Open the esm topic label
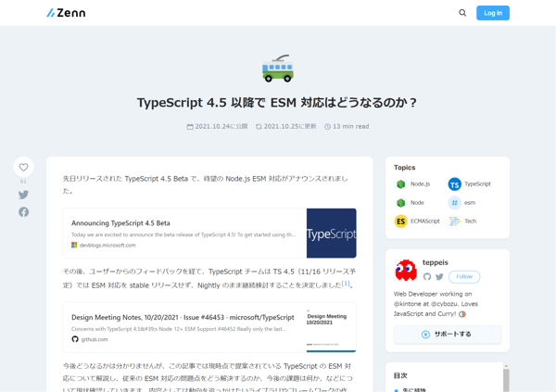This screenshot has height=392, width=556. pos(470,203)
